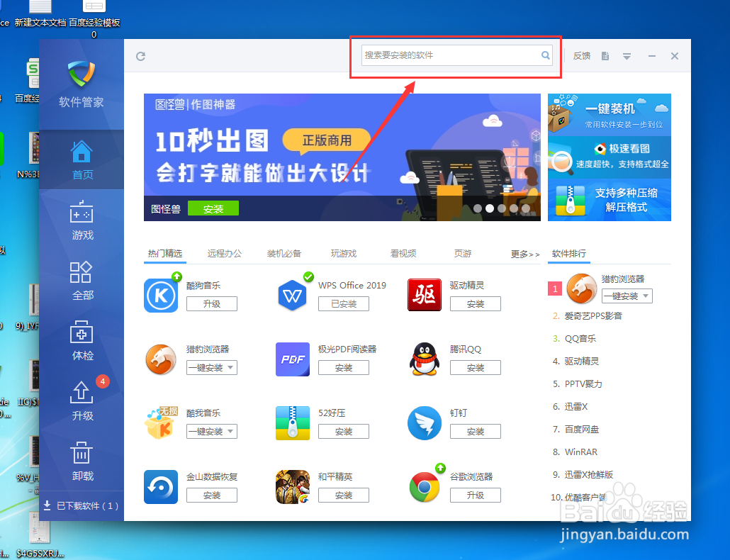This screenshot has width=730, height=560.
Task: Install 驱动精灵 with 安装 button
Action: 476,303
